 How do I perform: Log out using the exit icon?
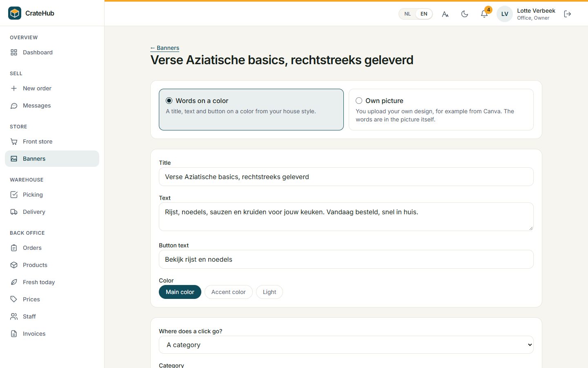click(x=568, y=14)
